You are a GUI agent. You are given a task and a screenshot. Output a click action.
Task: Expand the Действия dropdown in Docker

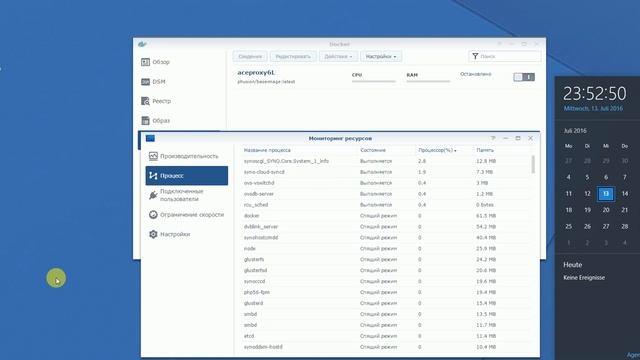pos(338,56)
